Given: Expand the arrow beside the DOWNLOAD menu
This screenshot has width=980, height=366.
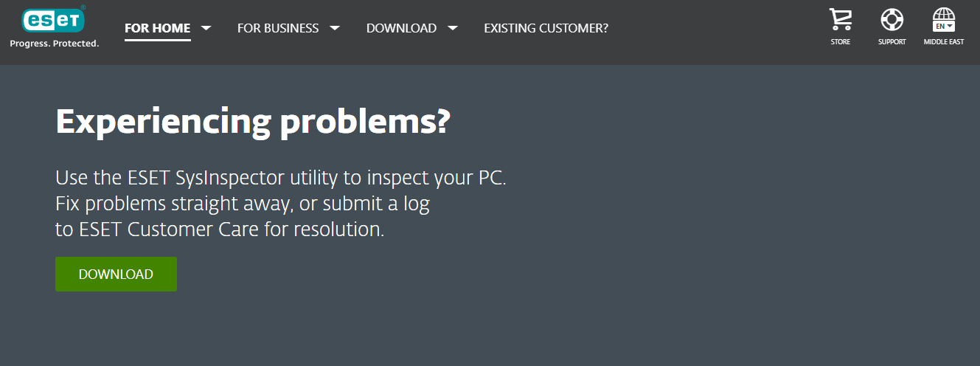Looking at the screenshot, I should (453, 28).
